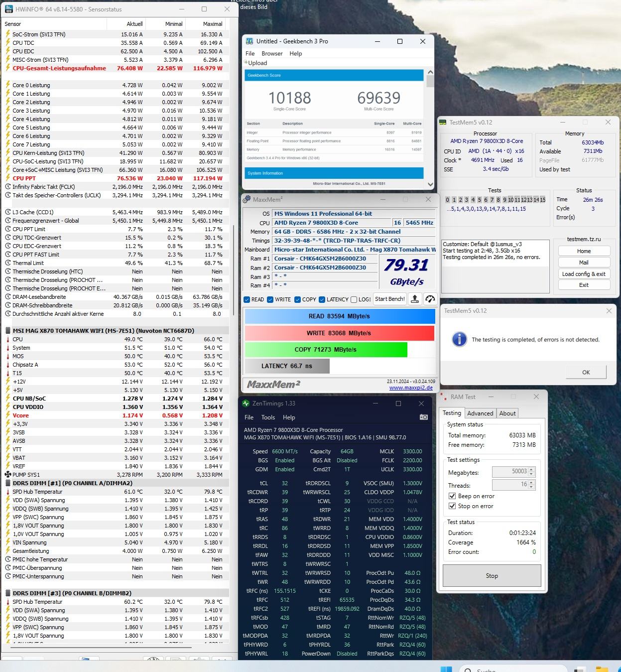Switch to the Advanced tab in RAM Test

[480, 413]
